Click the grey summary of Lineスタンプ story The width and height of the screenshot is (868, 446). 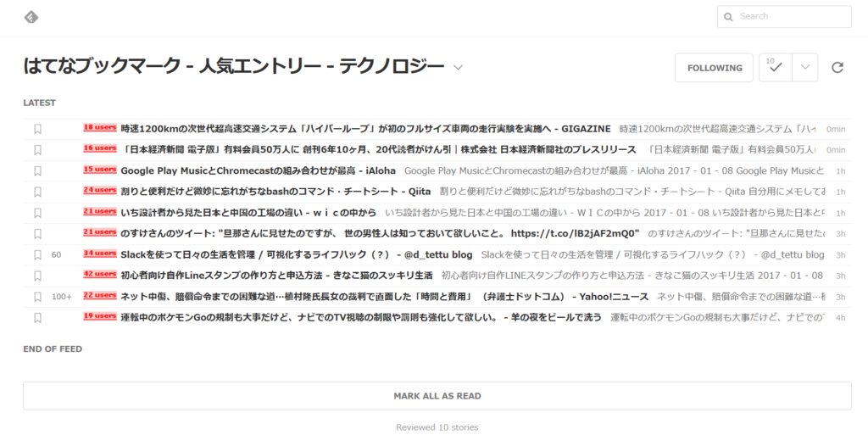click(632, 276)
